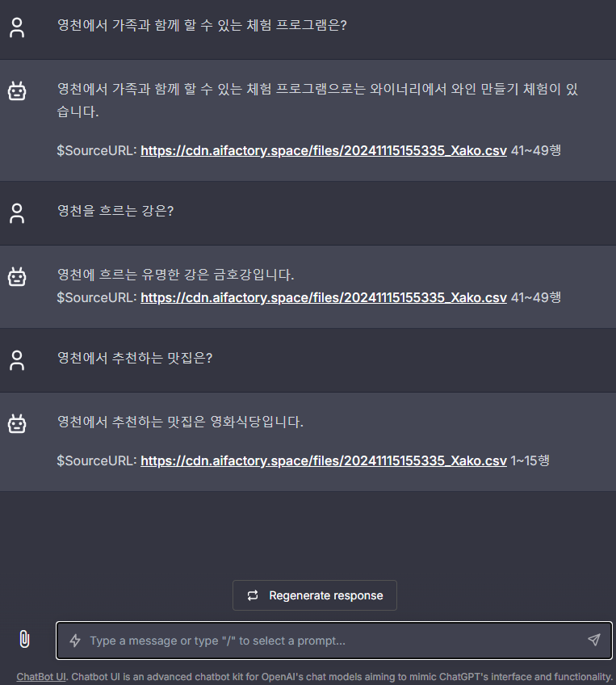Click the Regenerate response button

pyautogui.click(x=315, y=595)
